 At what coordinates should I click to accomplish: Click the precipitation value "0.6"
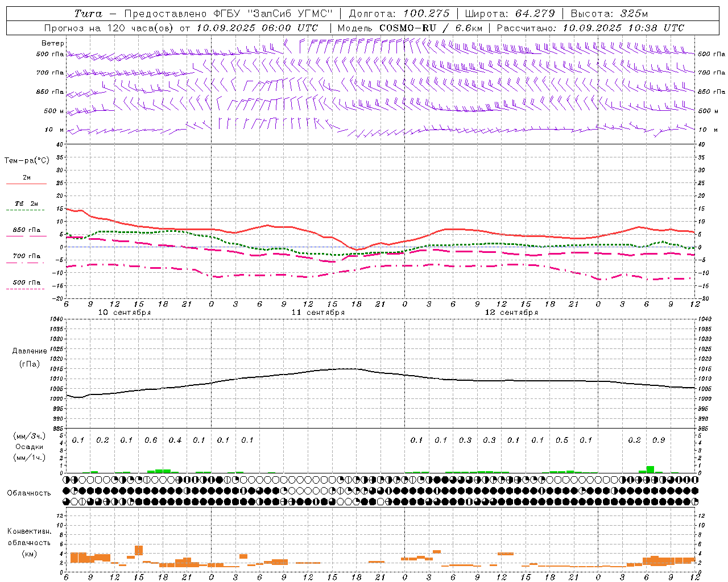pos(151,440)
